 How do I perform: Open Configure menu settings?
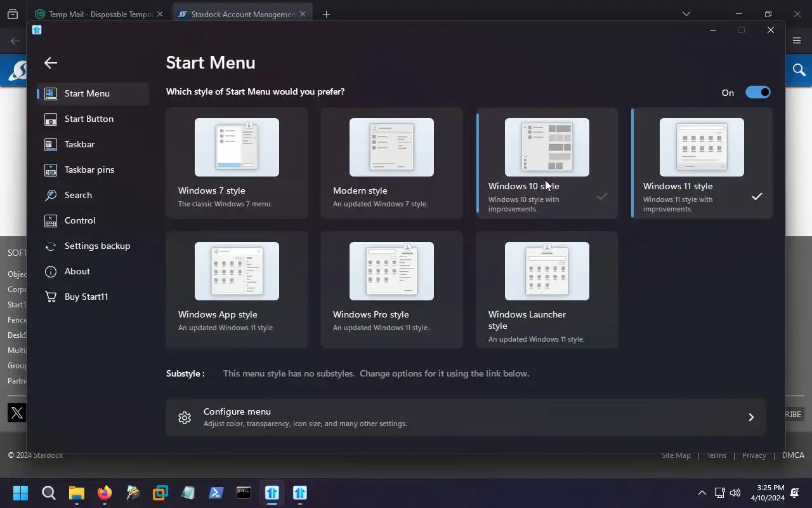466,417
